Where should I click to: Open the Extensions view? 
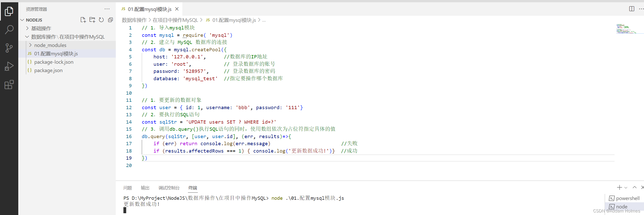point(9,85)
